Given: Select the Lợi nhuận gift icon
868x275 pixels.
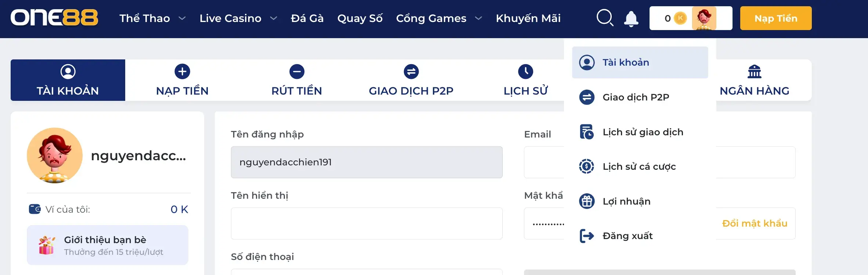Looking at the screenshot, I should 587,201.
